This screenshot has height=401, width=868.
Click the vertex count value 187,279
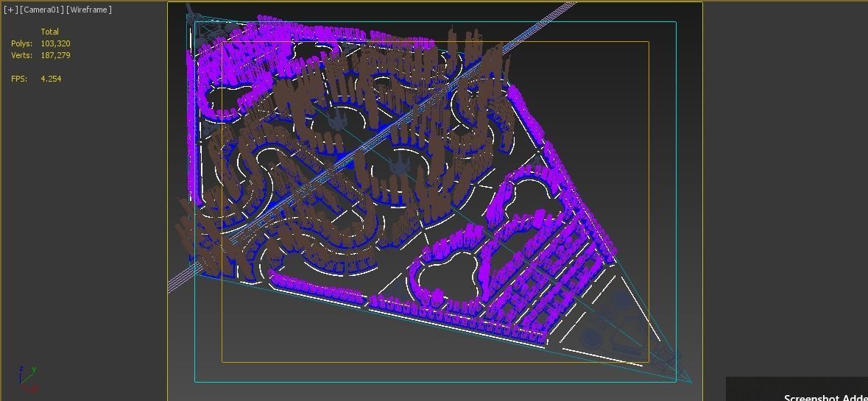[55, 55]
